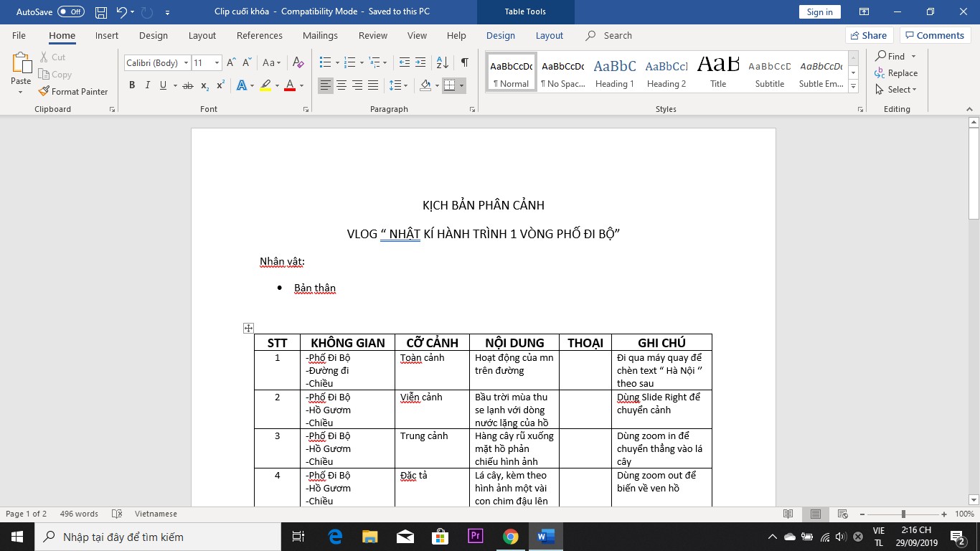Viewport: 980px width, 551px height.
Task: Click the Format Painter tool
Action: tap(73, 92)
